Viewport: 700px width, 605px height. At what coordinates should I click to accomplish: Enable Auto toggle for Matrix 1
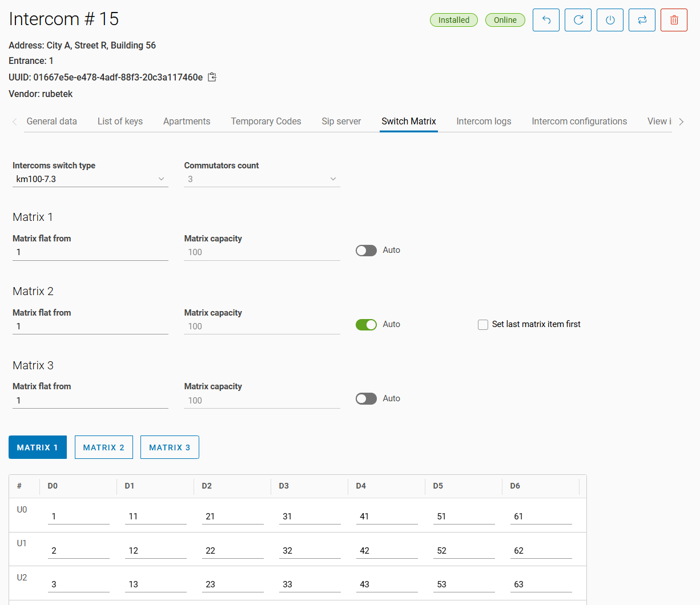coord(366,251)
